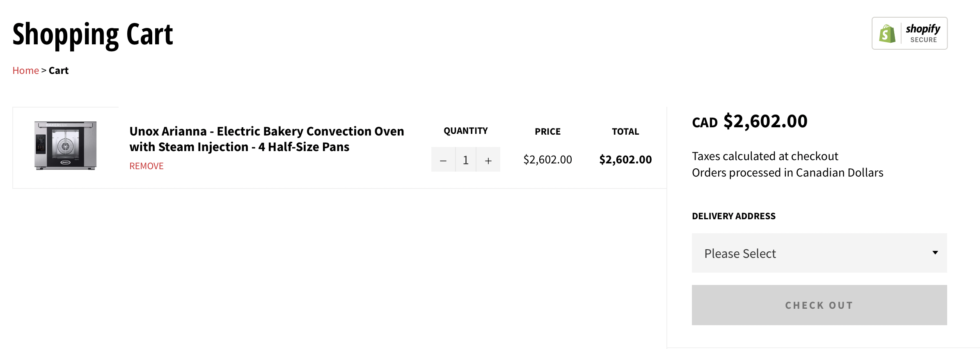This screenshot has width=980, height=349.
Task: Click the bold line total $2,602.00
Action: (x=625, y=160)
